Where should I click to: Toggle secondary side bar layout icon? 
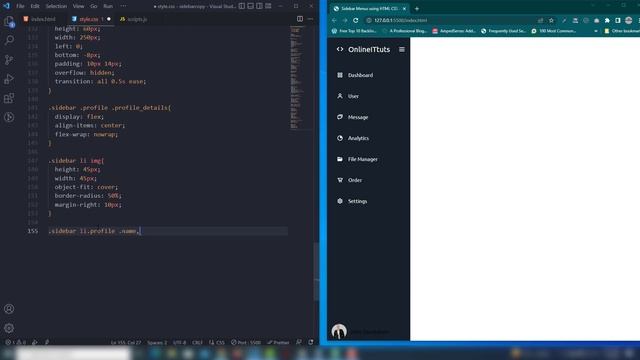pos(260,6)
